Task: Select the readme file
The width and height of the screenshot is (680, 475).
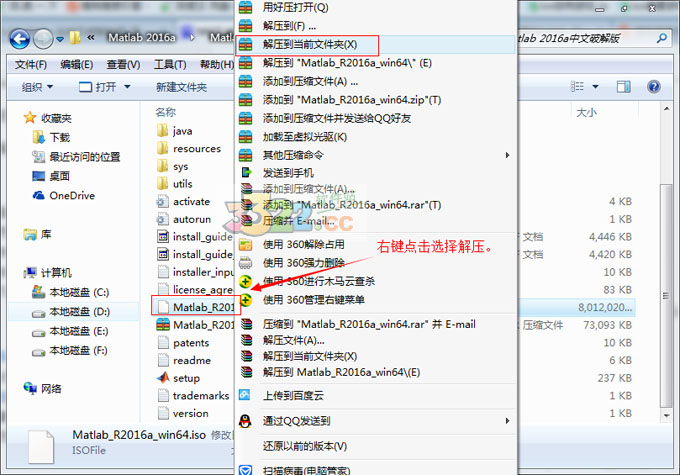Action: pos(183,360)
